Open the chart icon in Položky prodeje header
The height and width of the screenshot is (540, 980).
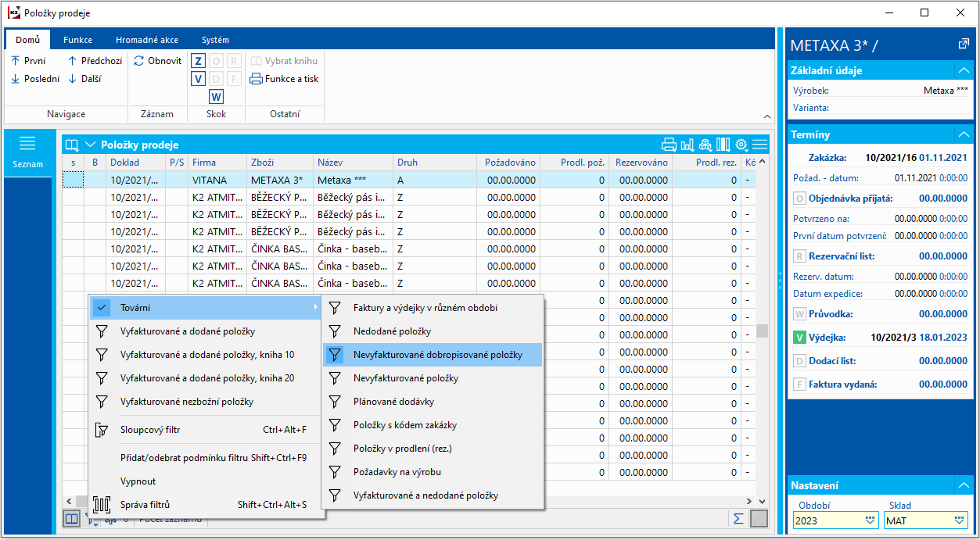click(687, 145)
